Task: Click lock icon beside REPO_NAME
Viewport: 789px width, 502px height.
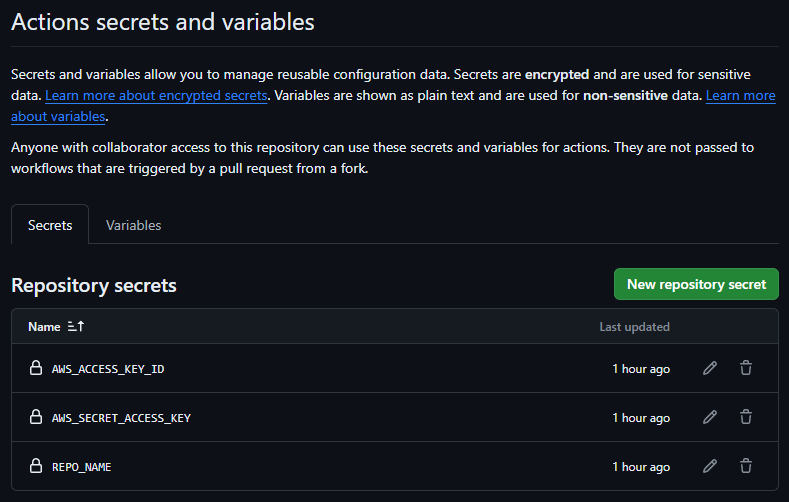Action: (36, 466)
